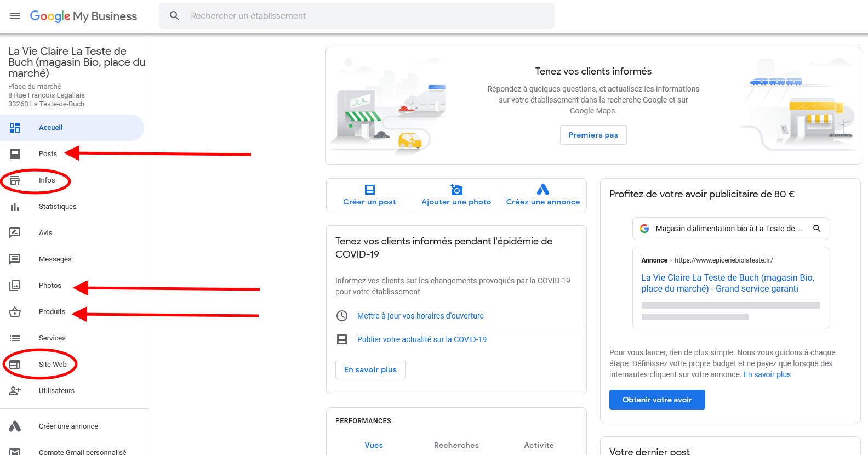
Task: Click the Accueil dashboard icon
Action: (15, 128)
